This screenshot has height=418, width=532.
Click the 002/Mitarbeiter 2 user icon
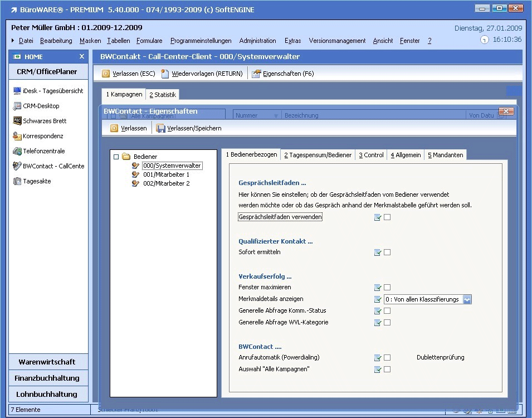click(x=136, y=183)
